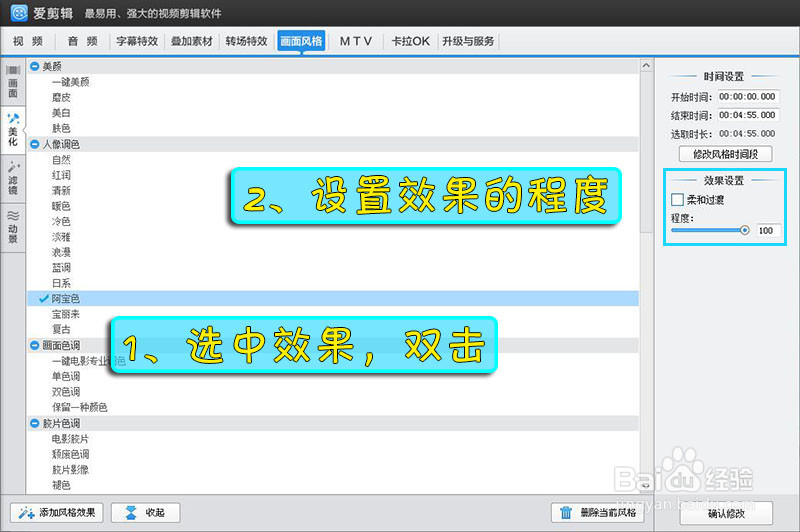Image resolution: width=800 pixels, height=532 pixels.
Task: Open the 画面 side tab
Action: pyautogui.click(x=13, y=82)
